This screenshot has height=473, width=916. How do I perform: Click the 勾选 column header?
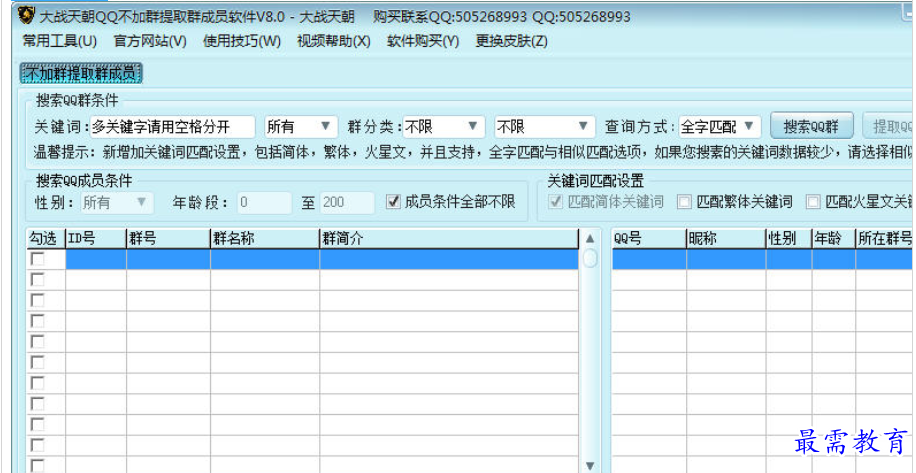[46, 238]
